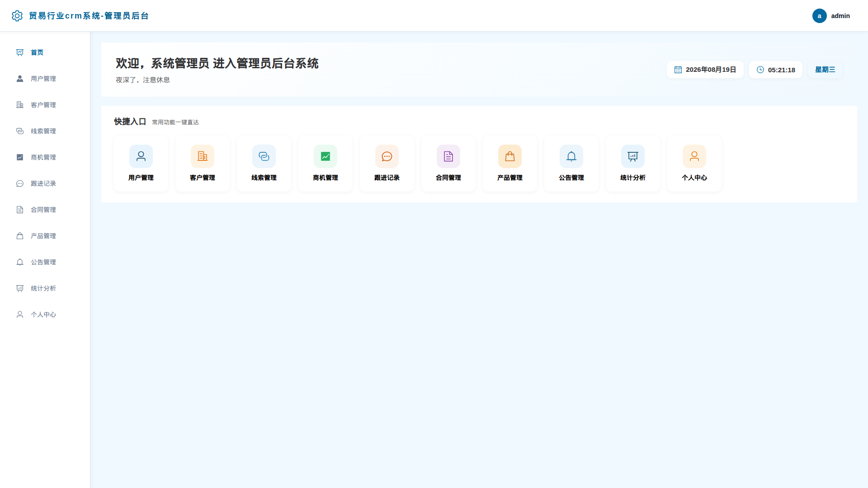Click the 首页 sidebar icon
Screen dimensions: 868x488
pos(20,52)
